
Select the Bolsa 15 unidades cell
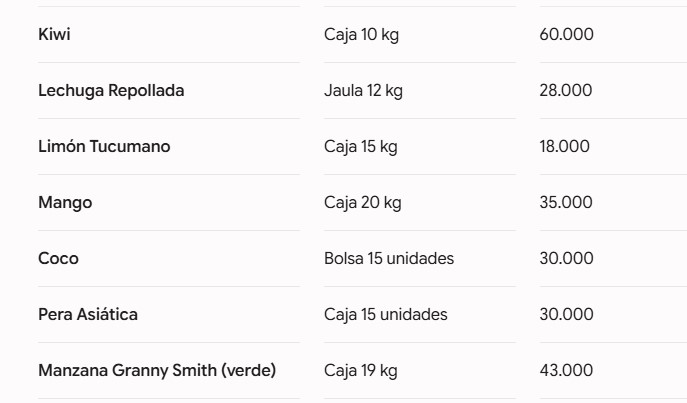point(389,258)
